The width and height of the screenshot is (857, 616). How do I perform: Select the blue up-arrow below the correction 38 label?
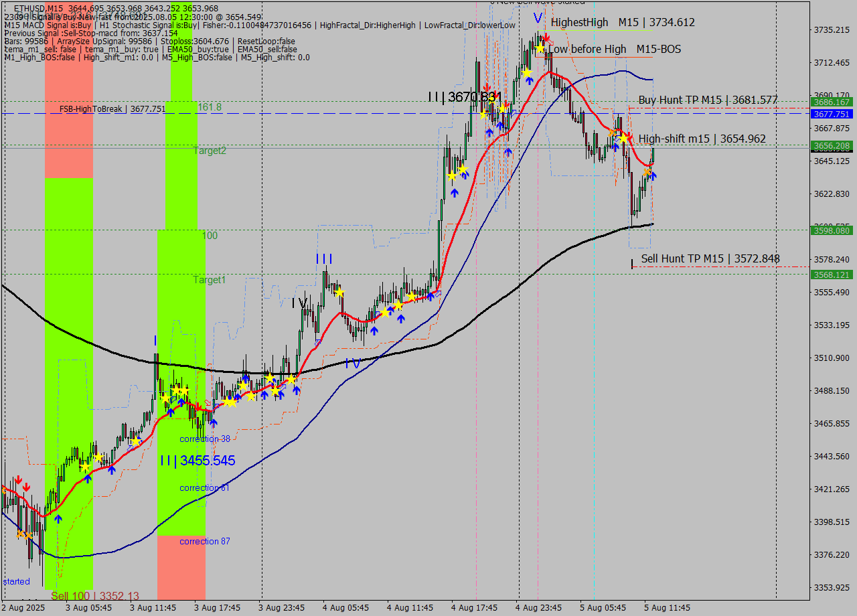(x=214, y=423)
